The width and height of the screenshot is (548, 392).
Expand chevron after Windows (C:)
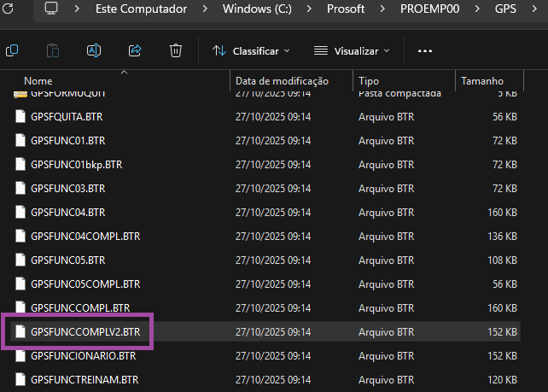click(x=309, y=9)
